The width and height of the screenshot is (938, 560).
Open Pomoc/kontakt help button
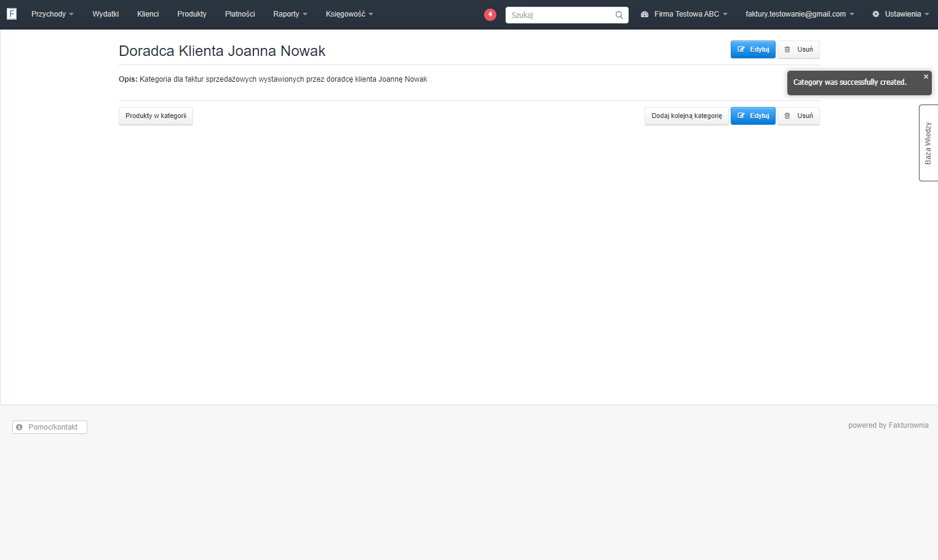[x=50, y=427]
